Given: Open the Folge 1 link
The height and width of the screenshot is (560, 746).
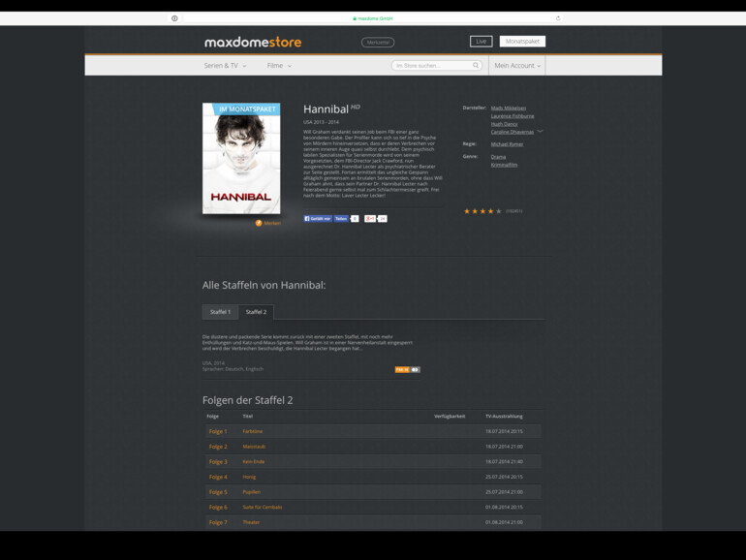Looking at the screenshot, I should (x=218, y=431).
